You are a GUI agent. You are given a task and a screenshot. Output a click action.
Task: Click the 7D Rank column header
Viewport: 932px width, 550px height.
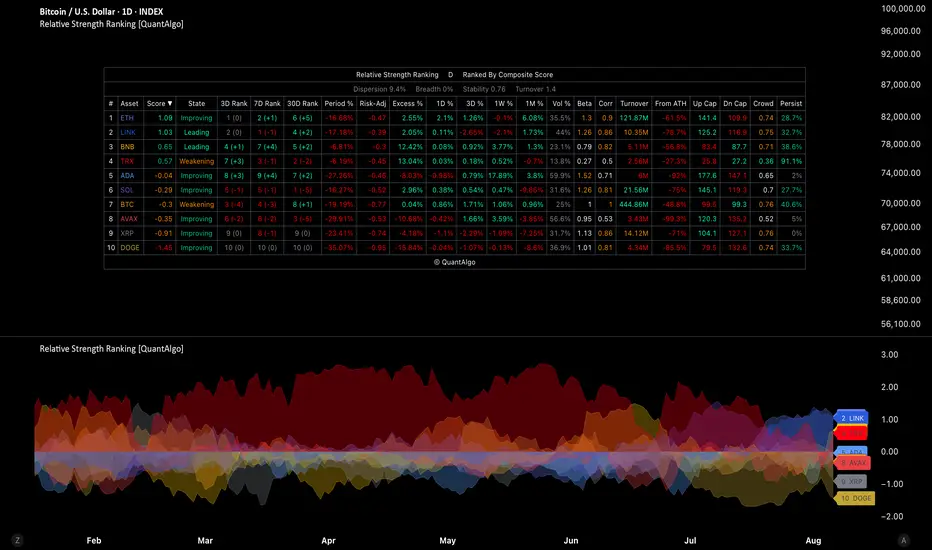267,103
